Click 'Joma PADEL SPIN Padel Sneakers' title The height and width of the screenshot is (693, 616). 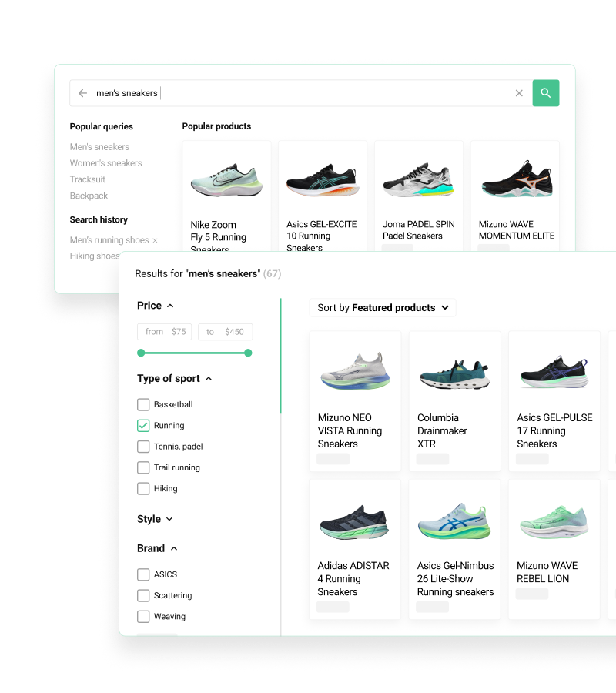click(x=418, y=229)
